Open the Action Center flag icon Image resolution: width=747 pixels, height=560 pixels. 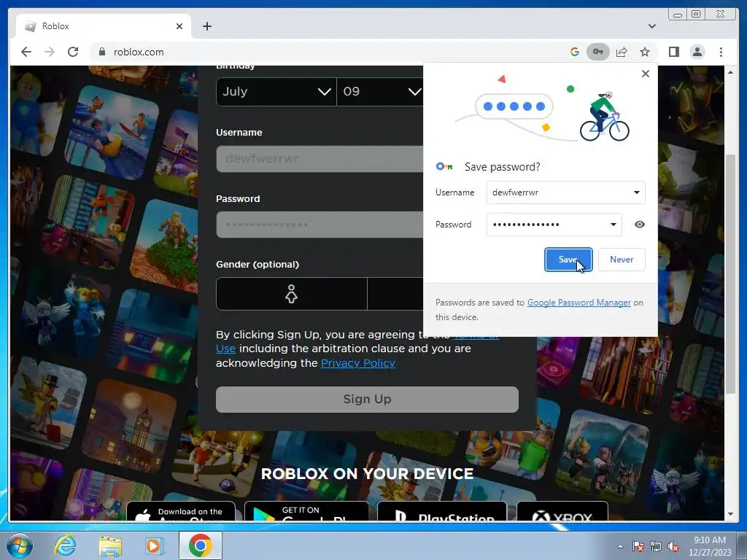[x=638, y=546]
